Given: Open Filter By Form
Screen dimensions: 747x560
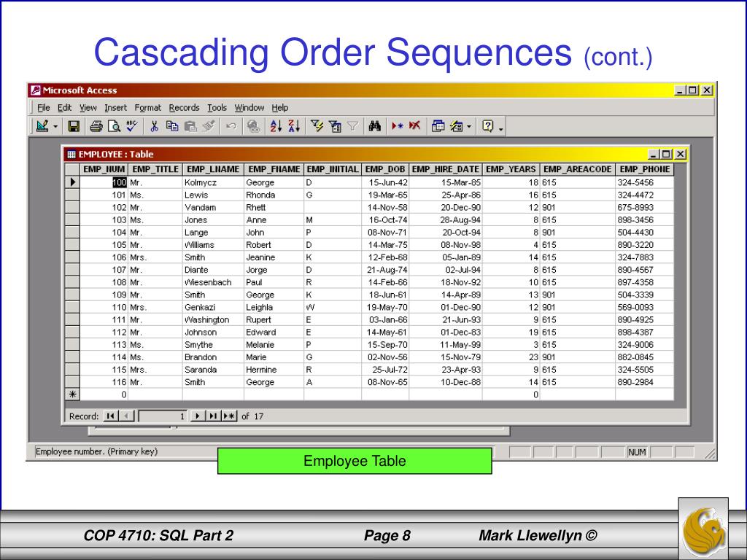Looking at the screenshot, I should coord(335,126).
